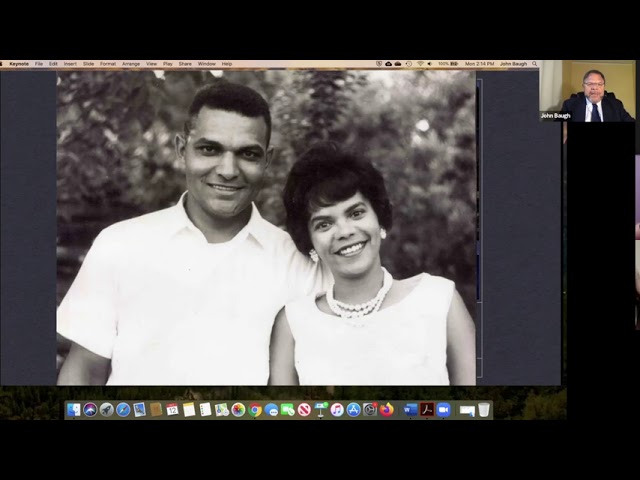Open the Downloads stack beside Trash
Image resolution: width=640 pixels, height=480 pixels.
pyautogui.click(x=467, y=410)
